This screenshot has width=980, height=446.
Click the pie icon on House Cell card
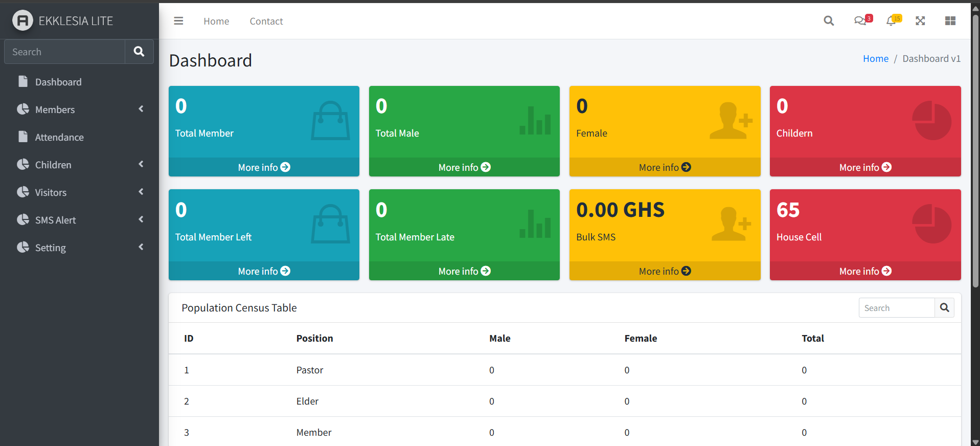tap(931, 224)
